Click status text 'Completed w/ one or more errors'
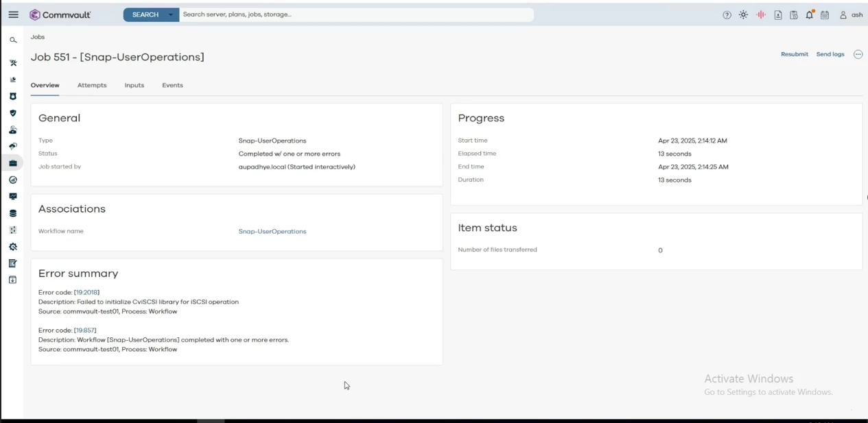 [x=290, y=154]
